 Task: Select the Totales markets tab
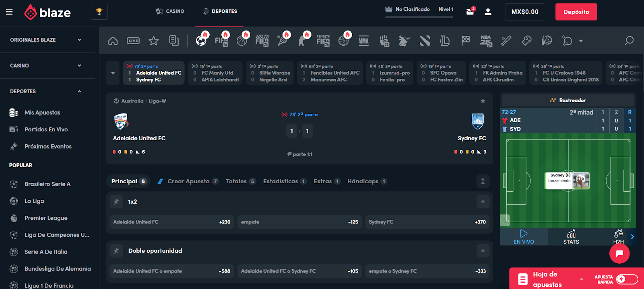tap(241, 181)
